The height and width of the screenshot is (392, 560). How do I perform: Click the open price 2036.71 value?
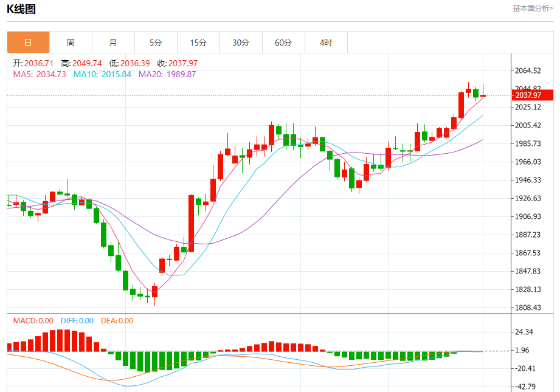39,63
